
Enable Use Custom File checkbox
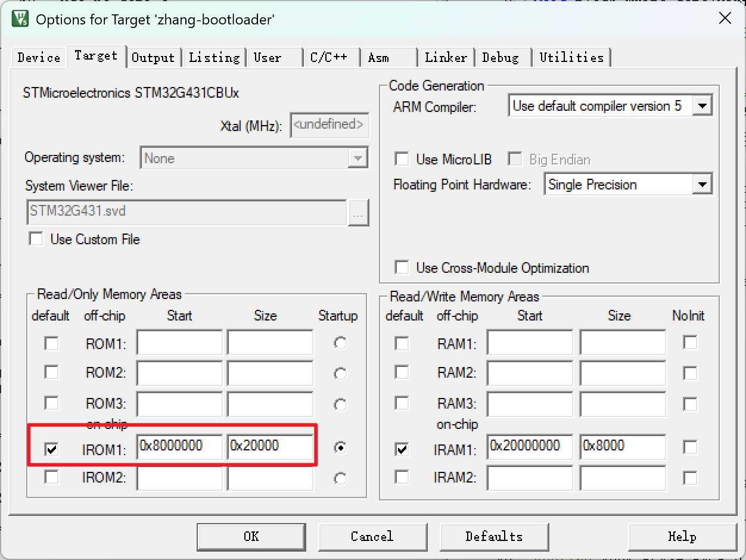click(x=37, y=239)
